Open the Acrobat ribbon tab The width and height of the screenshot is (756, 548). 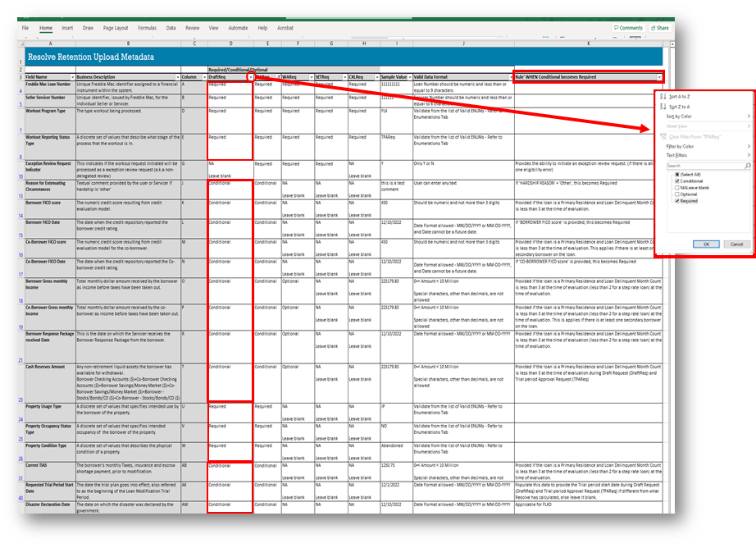(x=285, y=28)
